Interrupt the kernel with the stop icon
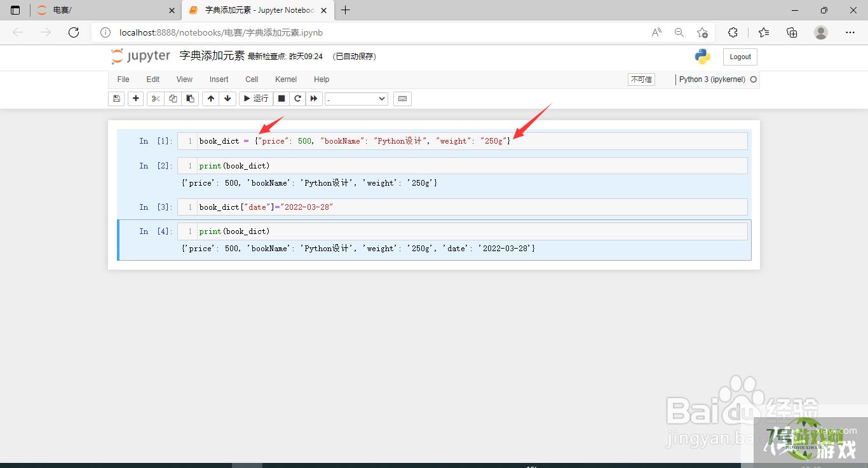 (281, 99)
